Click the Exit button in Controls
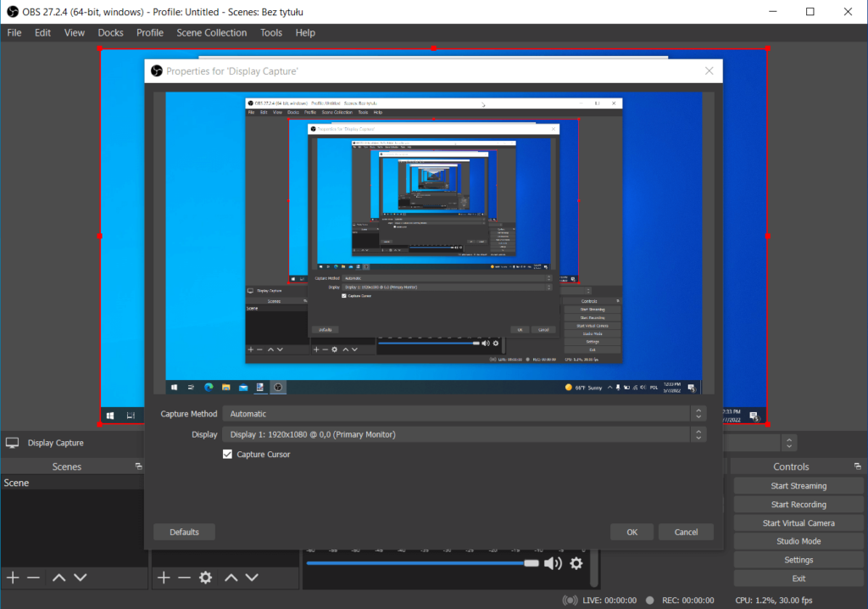The height and width of the screenshot is (609, 868). (x=798, y=578)
